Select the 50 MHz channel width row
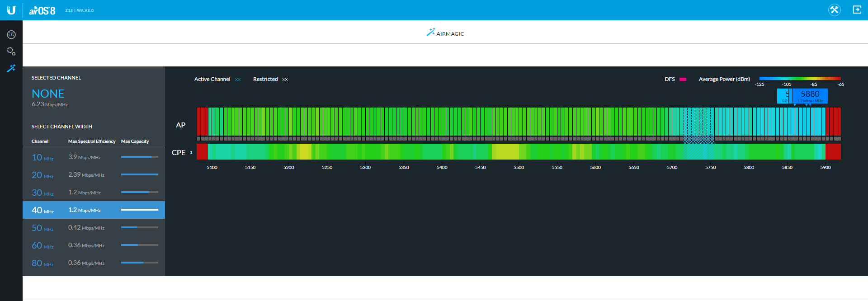 (x=94, y=228)
